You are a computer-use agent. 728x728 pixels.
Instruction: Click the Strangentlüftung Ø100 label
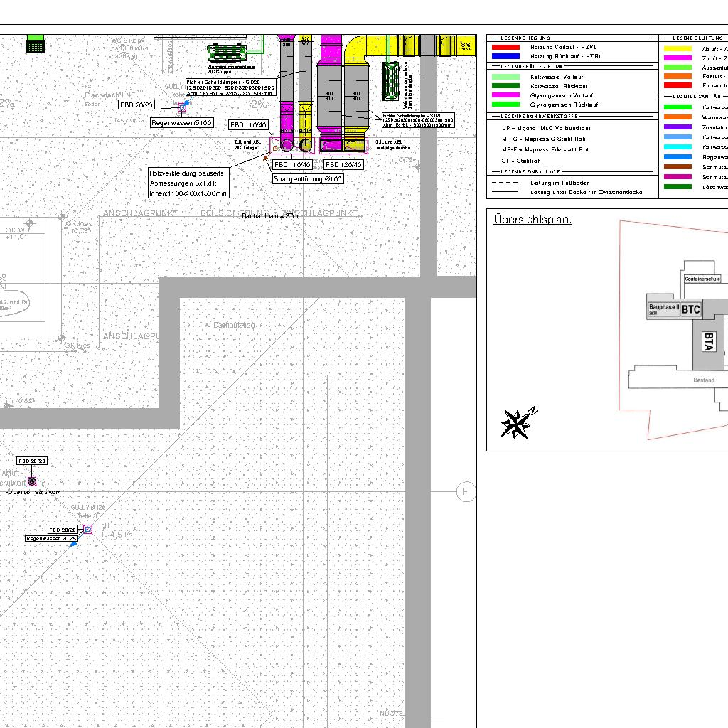(x=308, y=179)
